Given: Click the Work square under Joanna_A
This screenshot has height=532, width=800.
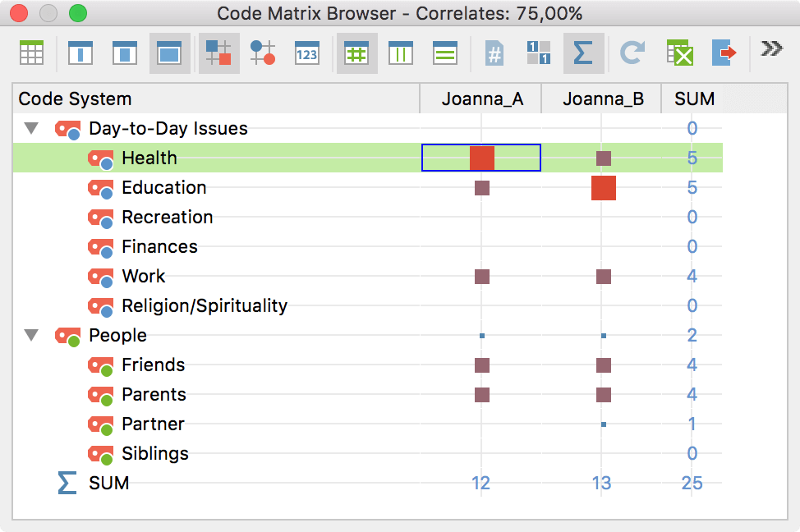Looking at the screenshot, I should tap(481, 277).
